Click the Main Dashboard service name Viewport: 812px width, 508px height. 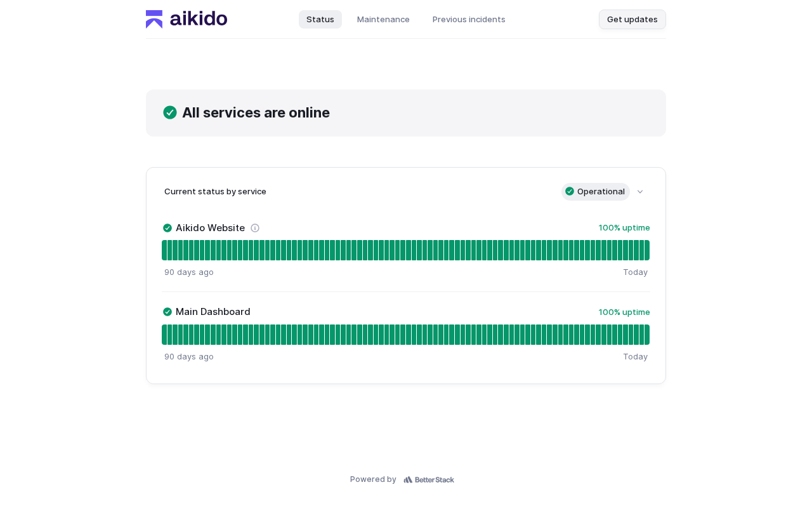click(x=213, y=312)
